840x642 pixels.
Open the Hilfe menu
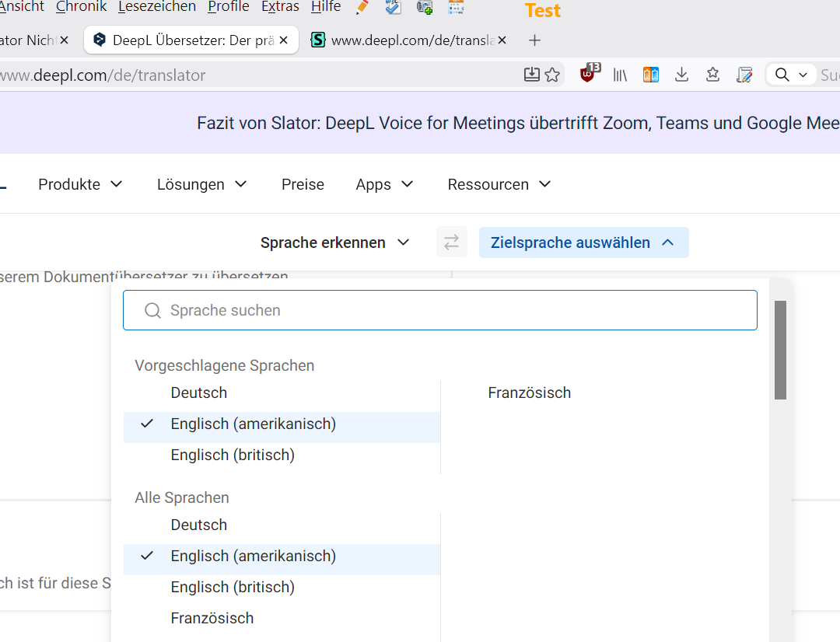[x=326, y=7]
